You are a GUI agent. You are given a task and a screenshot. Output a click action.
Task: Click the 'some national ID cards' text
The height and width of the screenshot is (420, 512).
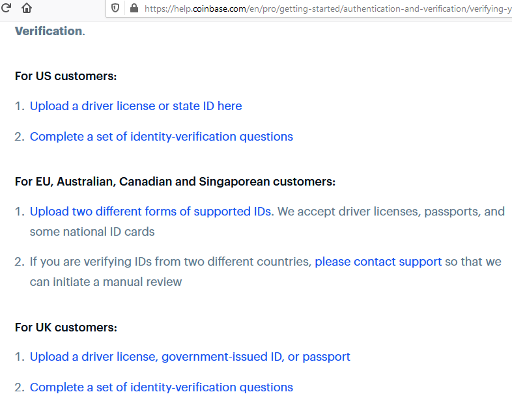tap(92, 232)
